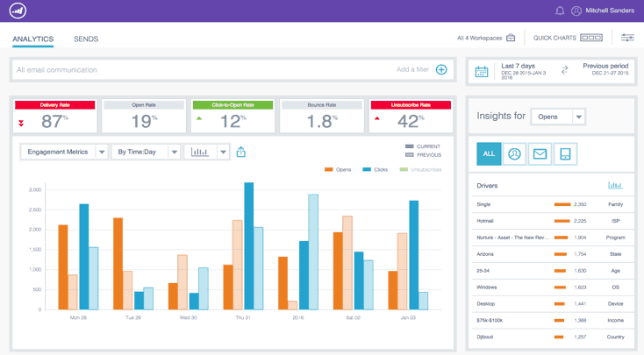Toggle the Unsubscribes series in legend
This screenshot has height=355, width=644.
[x=421, y=170]
